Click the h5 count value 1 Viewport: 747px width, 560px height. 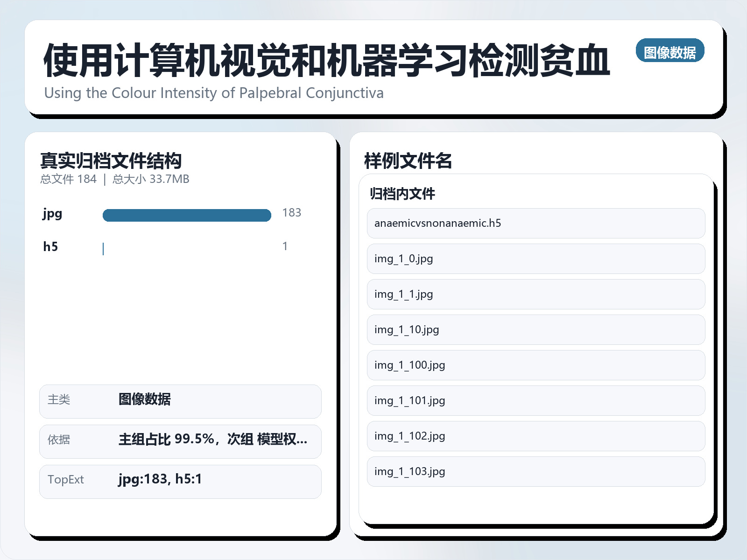[285, 246]
